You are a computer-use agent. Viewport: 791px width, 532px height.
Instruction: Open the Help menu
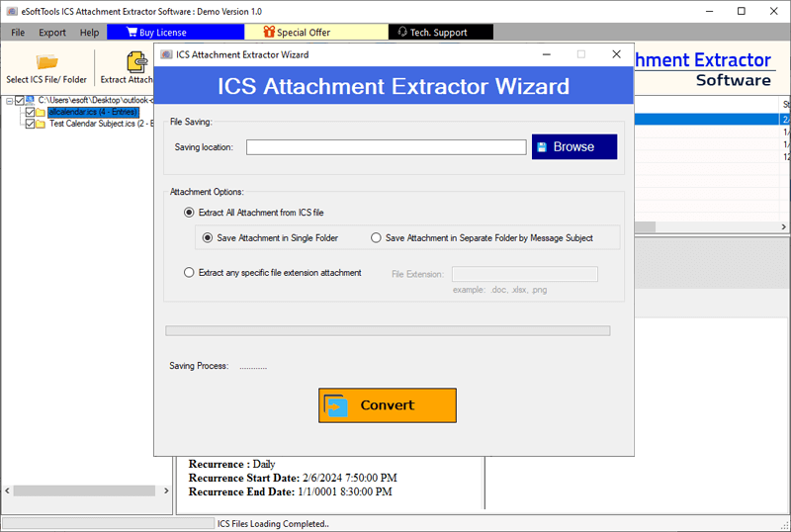(x=89, y=33)
